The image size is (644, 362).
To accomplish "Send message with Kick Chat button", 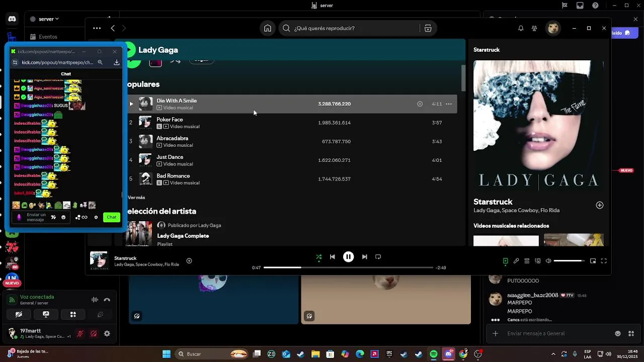I will coord(112,217).
